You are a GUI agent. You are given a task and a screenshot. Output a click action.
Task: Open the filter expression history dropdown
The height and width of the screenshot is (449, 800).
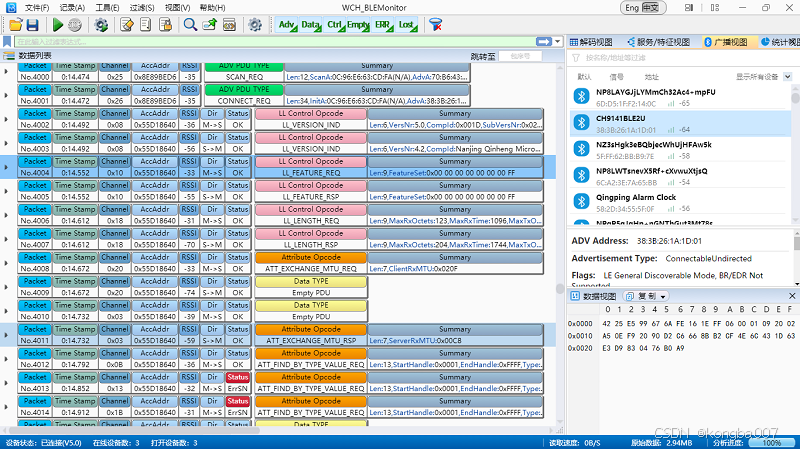click(558, 41)
